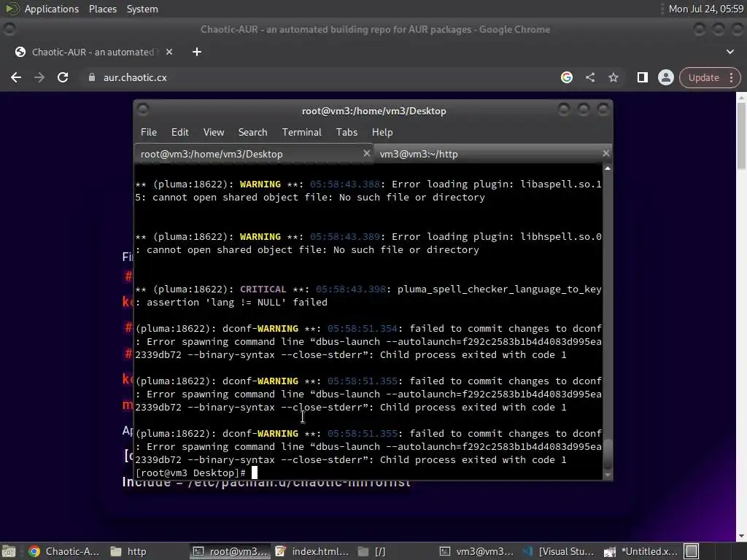The width and height of the screenshot is (747, 560).
Task: Click Chrome page vertical scrollbar thumb
Action: click(741, 136)
